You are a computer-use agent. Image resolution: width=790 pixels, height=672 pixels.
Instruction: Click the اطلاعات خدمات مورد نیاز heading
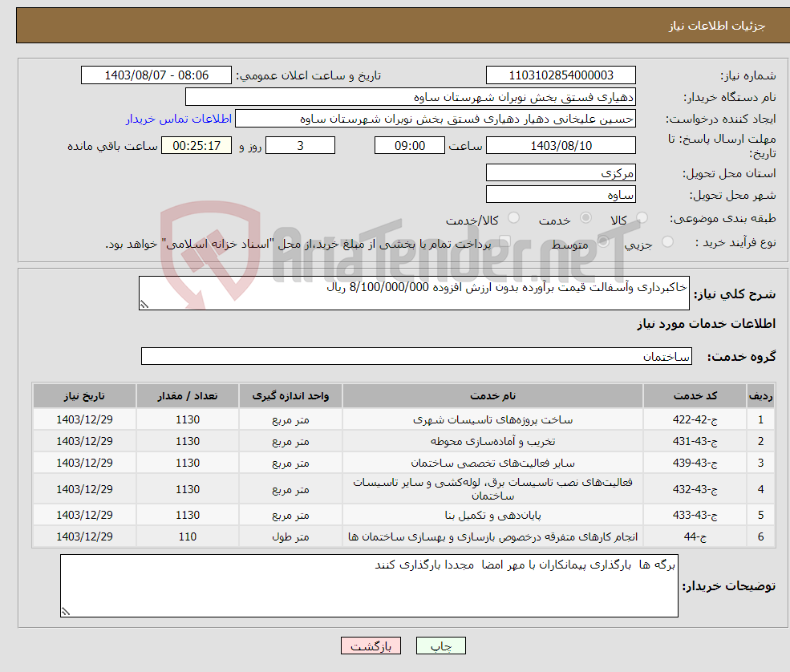pos(707,324)
